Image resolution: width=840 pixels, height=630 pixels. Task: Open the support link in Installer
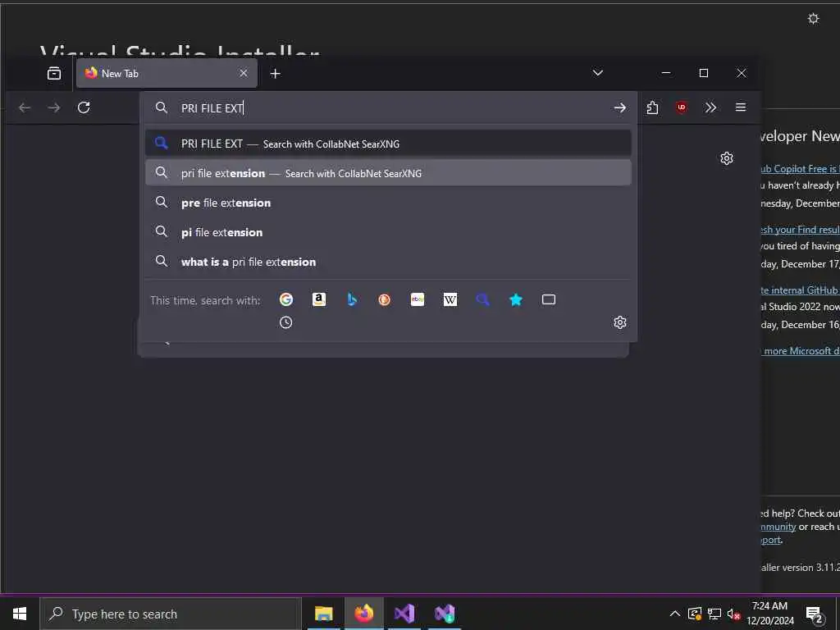[x=771, y=540]
